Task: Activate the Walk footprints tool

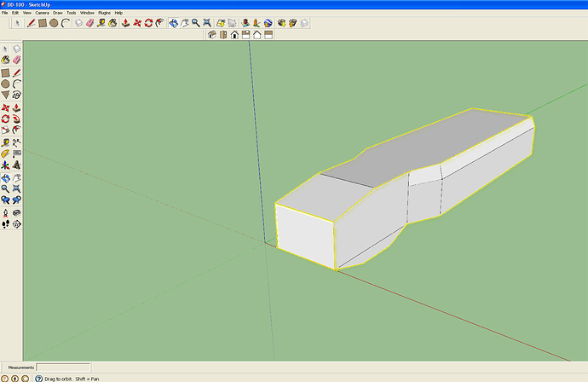Action: tap(5, 224)
